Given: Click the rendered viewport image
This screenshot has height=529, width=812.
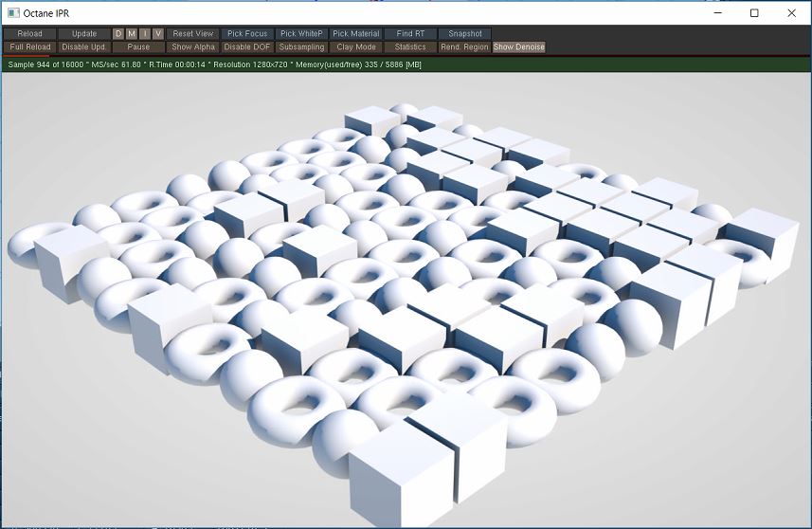Looking at the screenshot, I should (x=406, y=300).
